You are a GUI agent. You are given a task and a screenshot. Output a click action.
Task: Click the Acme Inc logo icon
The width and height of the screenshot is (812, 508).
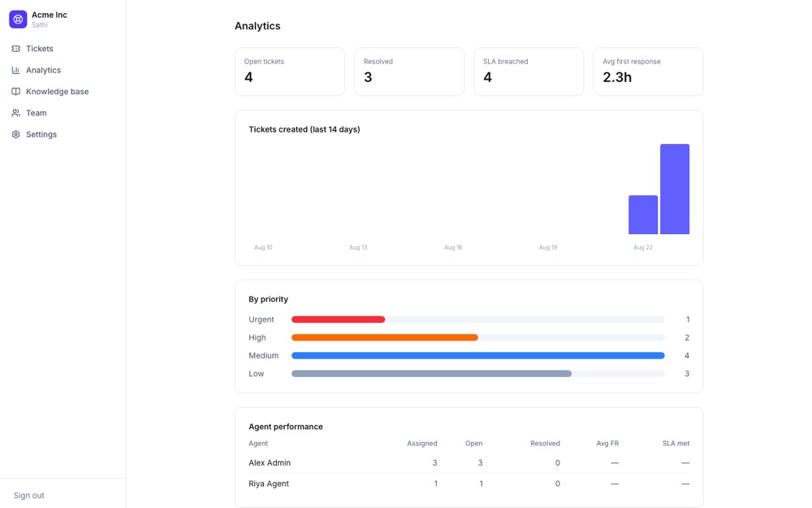[18, 20]
